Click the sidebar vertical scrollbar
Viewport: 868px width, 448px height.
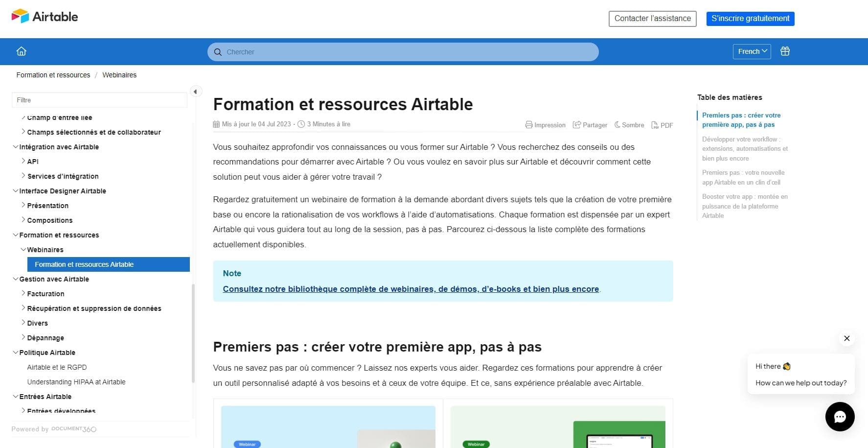[x=193, y=333]
